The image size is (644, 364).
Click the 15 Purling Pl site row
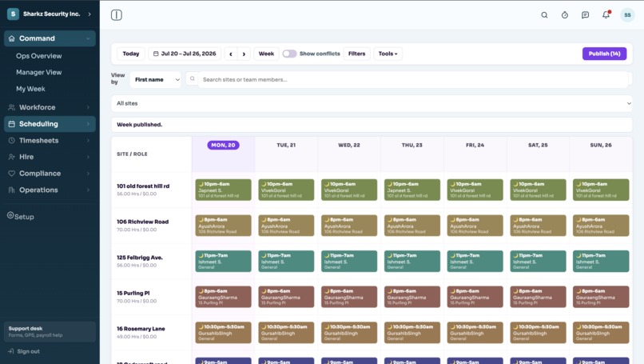click(151, 297)
